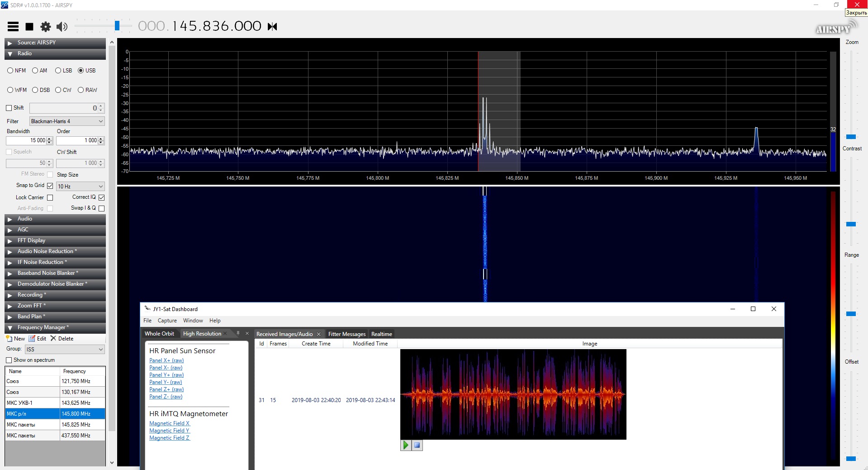
Task: Click the volume slider handle in the toolbar
Action: (x=117, y=26)
